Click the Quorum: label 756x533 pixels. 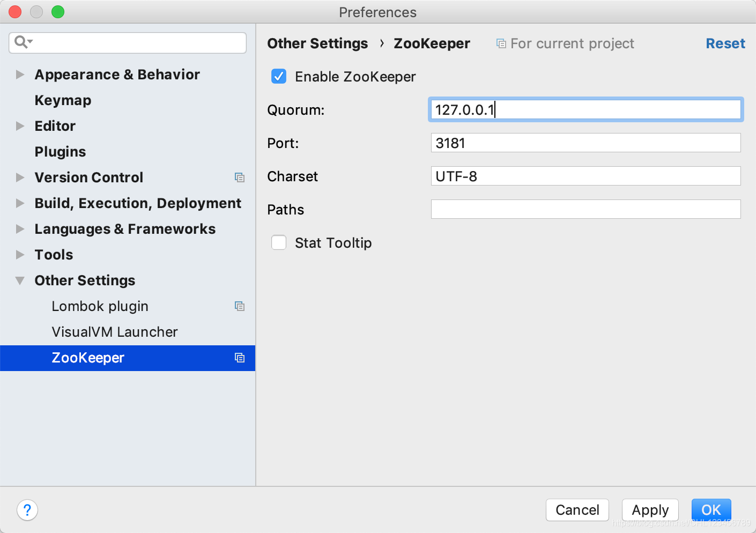[296, 110]
